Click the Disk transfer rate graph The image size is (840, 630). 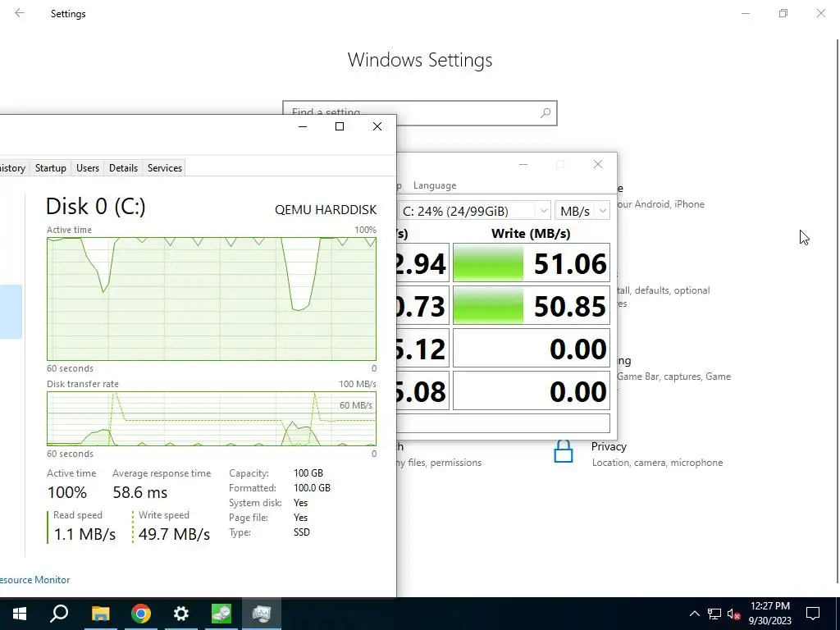[212, 418]
